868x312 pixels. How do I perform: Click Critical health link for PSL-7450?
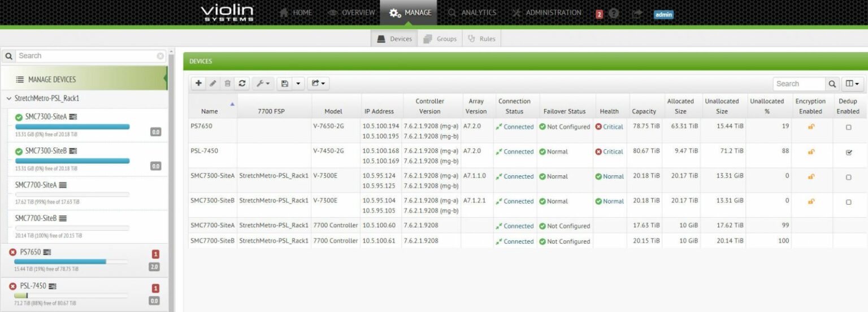[x=613, y=151]
